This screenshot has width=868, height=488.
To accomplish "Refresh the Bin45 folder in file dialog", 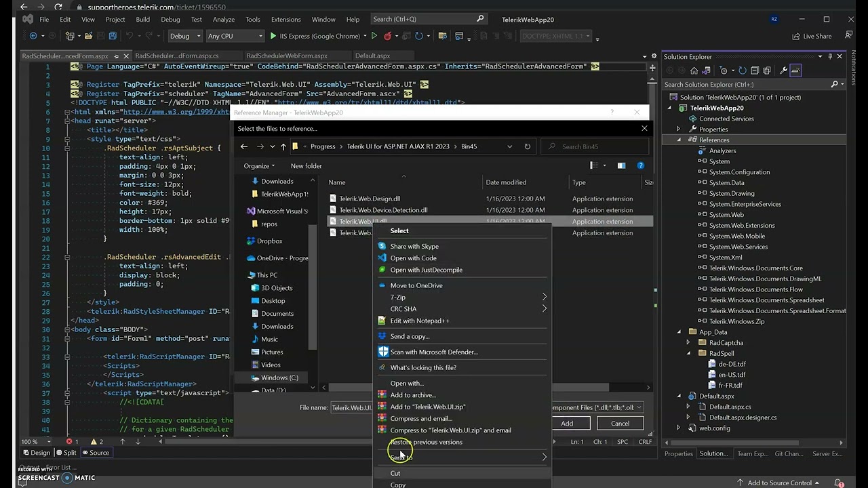I will point(527,146).
